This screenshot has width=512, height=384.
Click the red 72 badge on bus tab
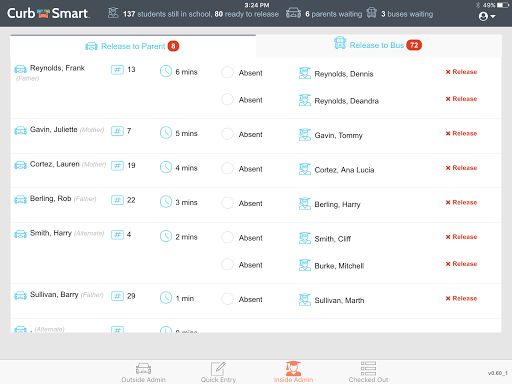tap(414, 45)
